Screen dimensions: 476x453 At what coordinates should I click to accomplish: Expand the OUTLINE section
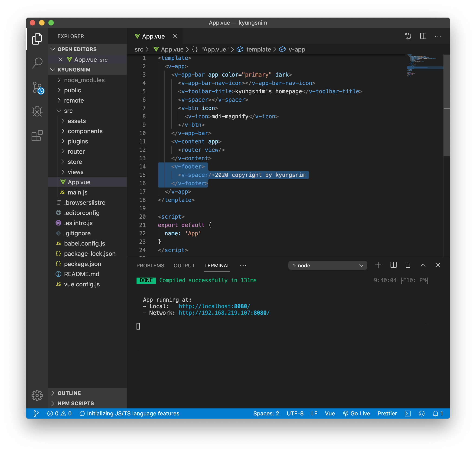point(69,393)
